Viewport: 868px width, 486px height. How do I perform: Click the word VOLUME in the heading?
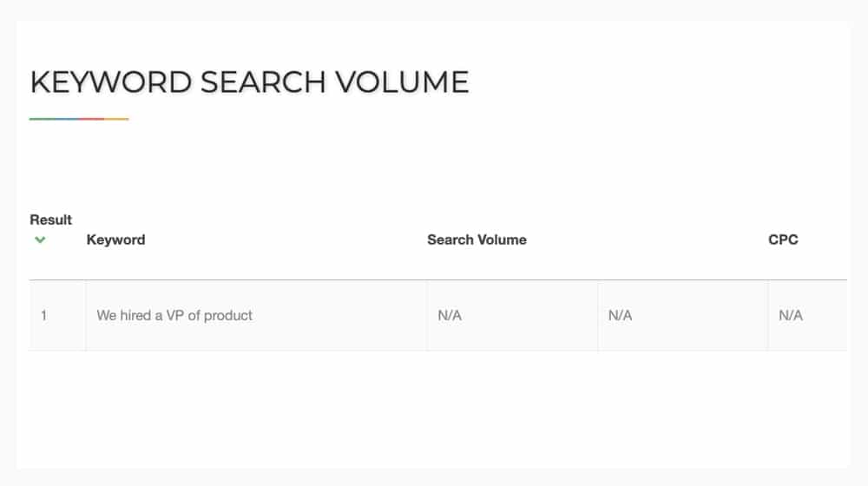pyautogui.click(x=402, y=82)
